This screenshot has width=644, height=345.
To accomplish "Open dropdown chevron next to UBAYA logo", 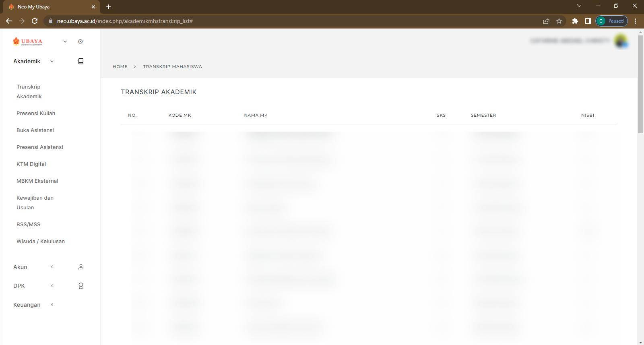I will (65, 41).
